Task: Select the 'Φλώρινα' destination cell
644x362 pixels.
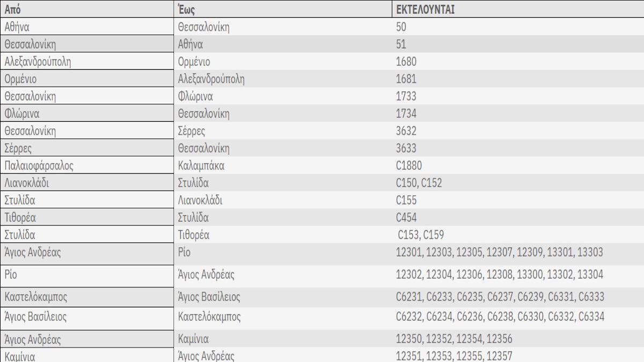Action: click(195, 97)
